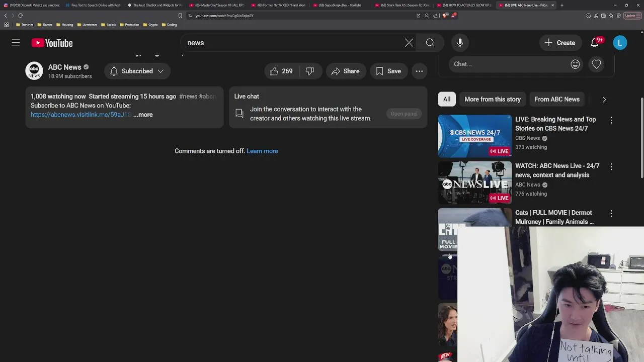Image resolution: width=644 pixels, height=362 pixels.
Task: Open browser zoom magnifier icon
Action: [427, 16]
